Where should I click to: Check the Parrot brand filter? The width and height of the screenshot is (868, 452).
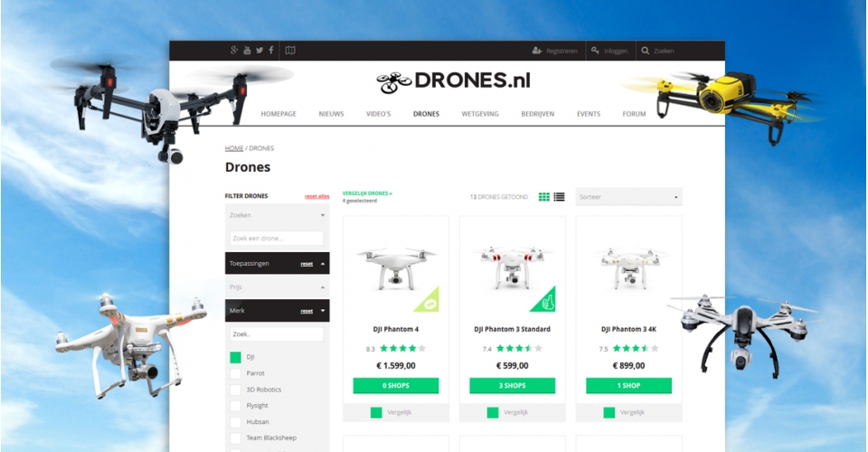point(236,373)
